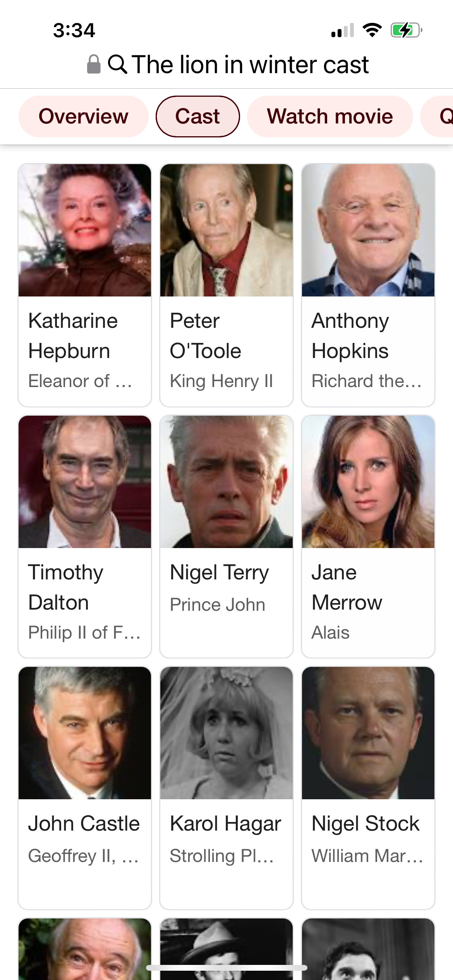Open Nigel Stock's photo

(x=368, y=733)
